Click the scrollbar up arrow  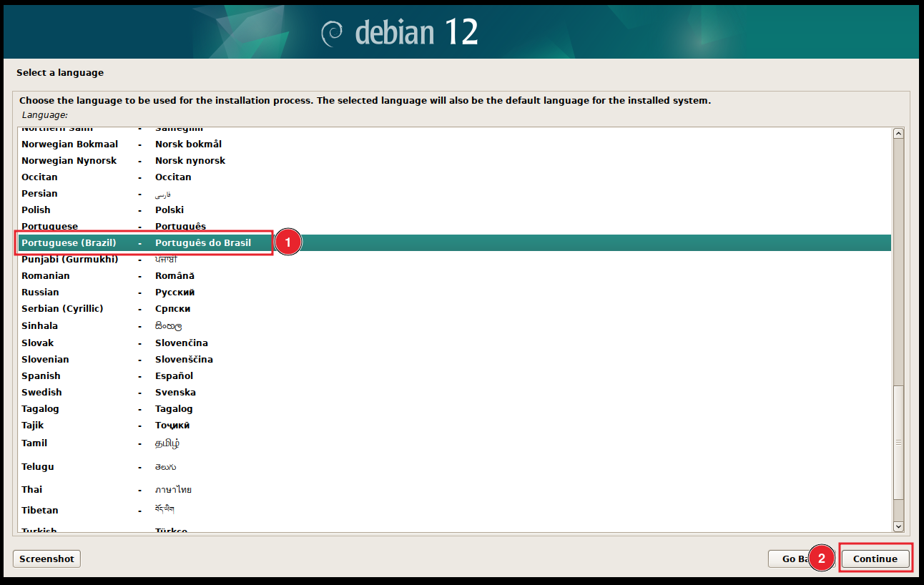[899, 133]
